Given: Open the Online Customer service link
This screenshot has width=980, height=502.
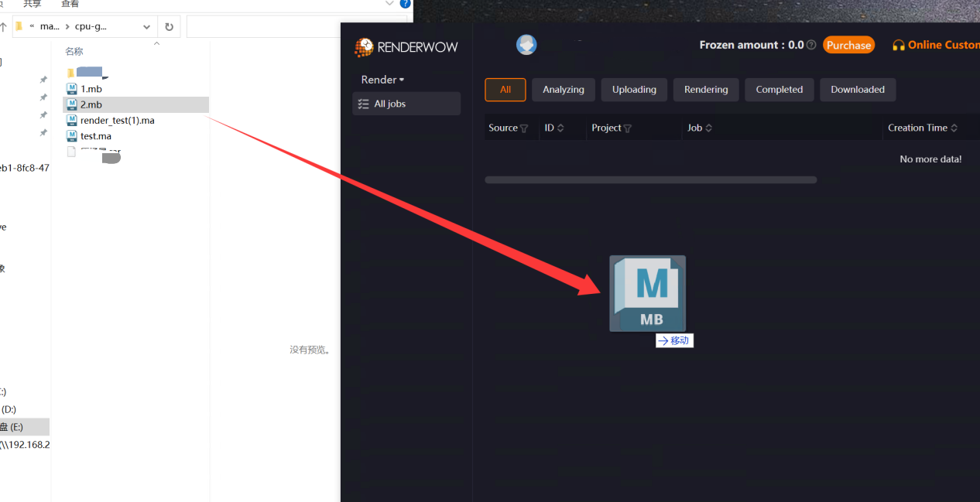Looking at the screenshot, I should pyautogui.click(x=936, y=45).
